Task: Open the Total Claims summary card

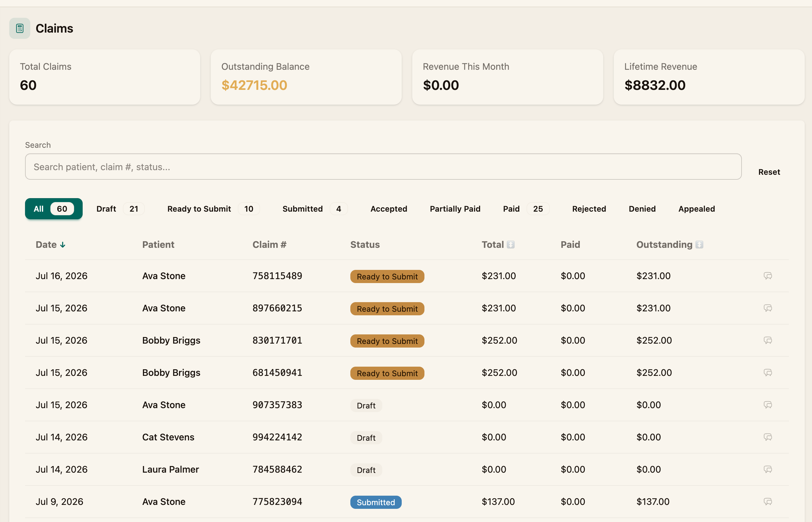Action: click(104, 77)
